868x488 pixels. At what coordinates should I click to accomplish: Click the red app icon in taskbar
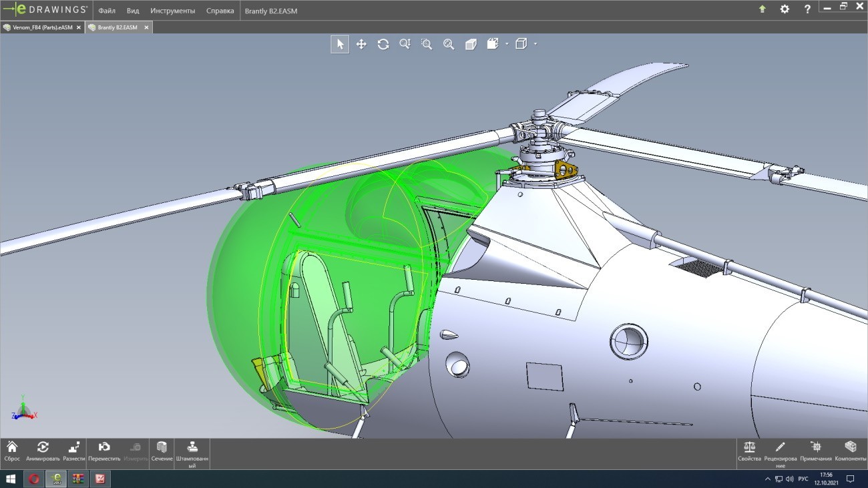(x=101, y=479)
